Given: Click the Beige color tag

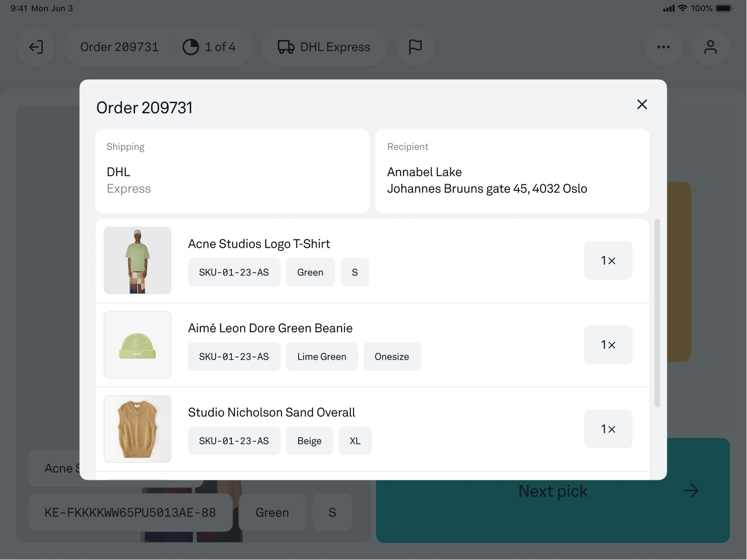Looking at the screenshot, I should pyautogui.click(x=310, y=441).
